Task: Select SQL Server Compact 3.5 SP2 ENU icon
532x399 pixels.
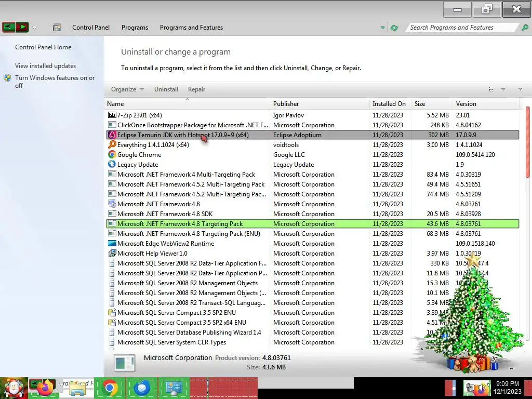Action: pyautogui.click(x=112, y=312)
